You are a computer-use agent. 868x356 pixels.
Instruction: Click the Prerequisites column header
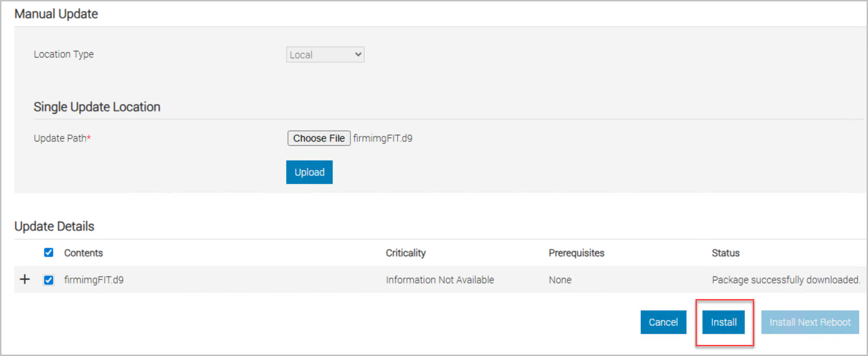576,253
